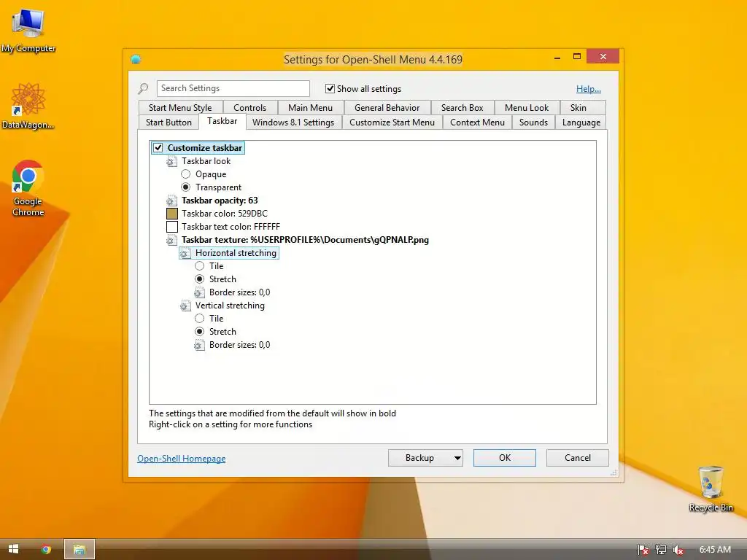747x560 pixels.
Task: Click the OK button
Action: pyautogui.click(x=505, y=458)
